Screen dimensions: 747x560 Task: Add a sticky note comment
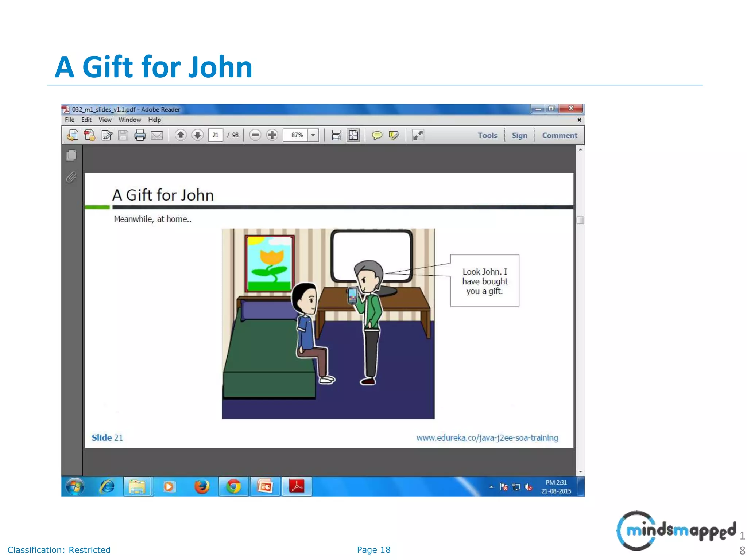[377, 135]
